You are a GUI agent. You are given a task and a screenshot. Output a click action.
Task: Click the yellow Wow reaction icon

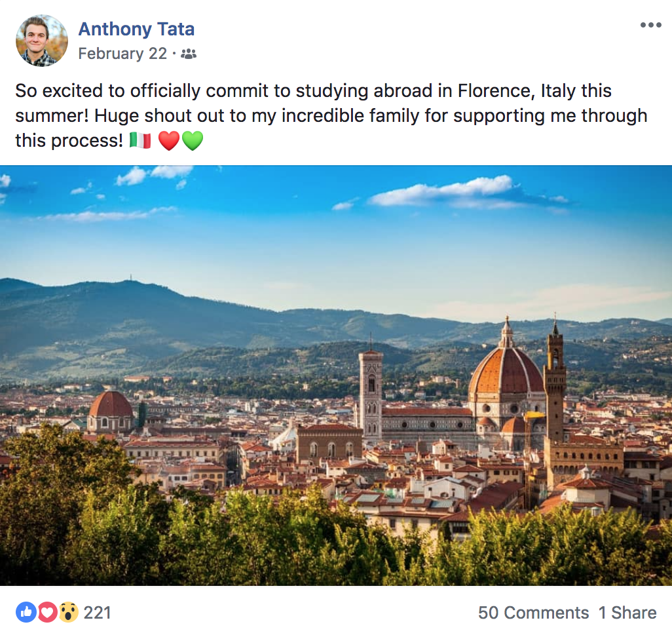click(x=68, y=612)
